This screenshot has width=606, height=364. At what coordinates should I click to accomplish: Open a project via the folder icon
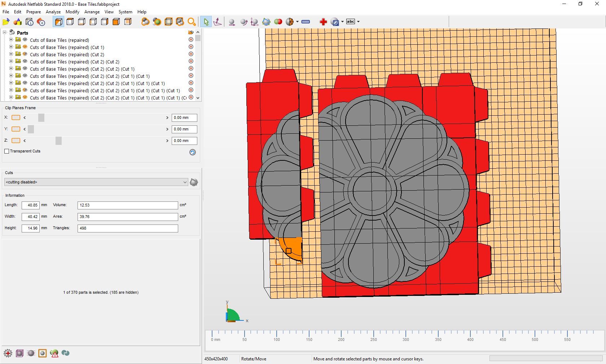click(6, 22)
